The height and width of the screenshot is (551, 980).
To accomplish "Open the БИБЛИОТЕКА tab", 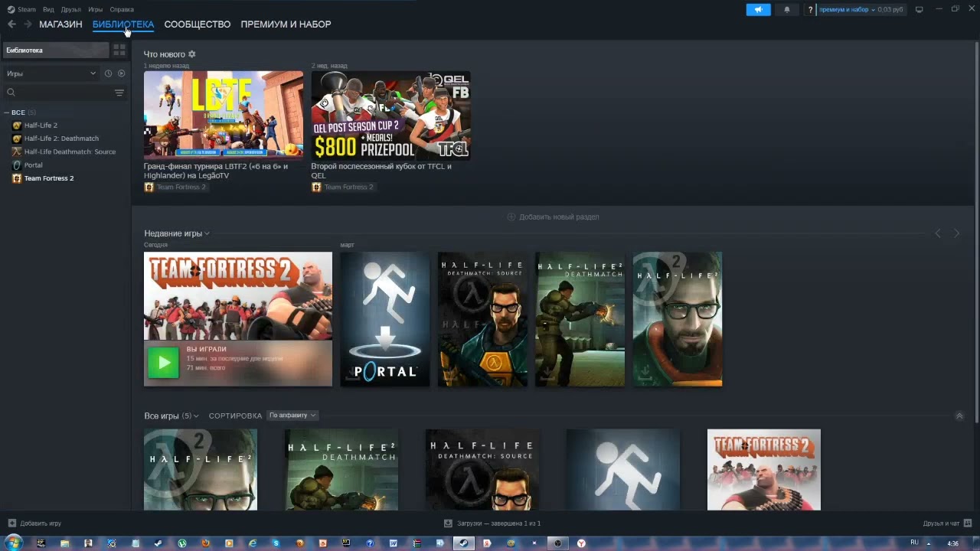I will pyautogui.click(x=123, y=24).
